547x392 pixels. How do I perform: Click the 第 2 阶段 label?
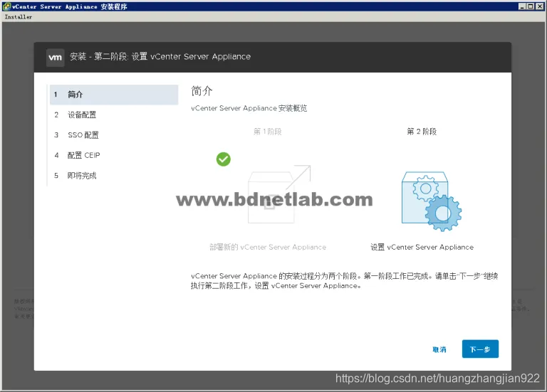(422, 132)
